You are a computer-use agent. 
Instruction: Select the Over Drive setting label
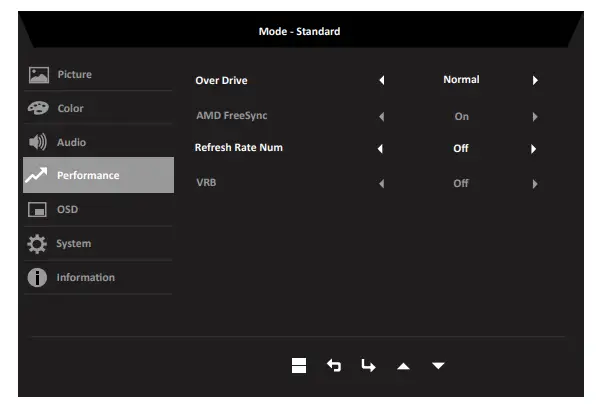222,80
